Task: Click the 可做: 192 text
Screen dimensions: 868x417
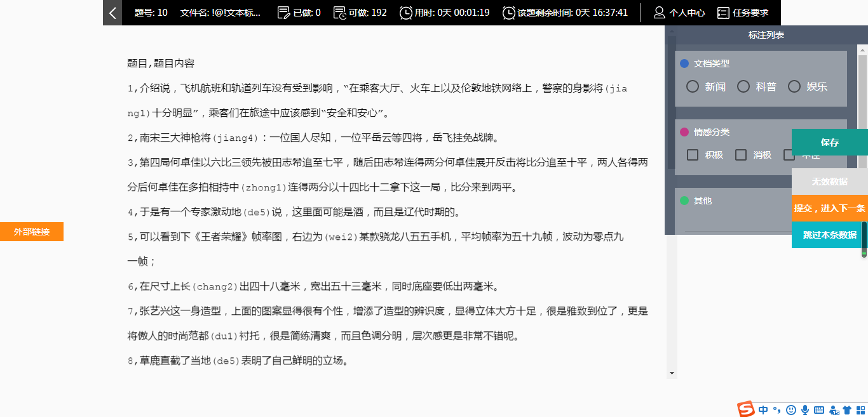Action: [368, 13]
